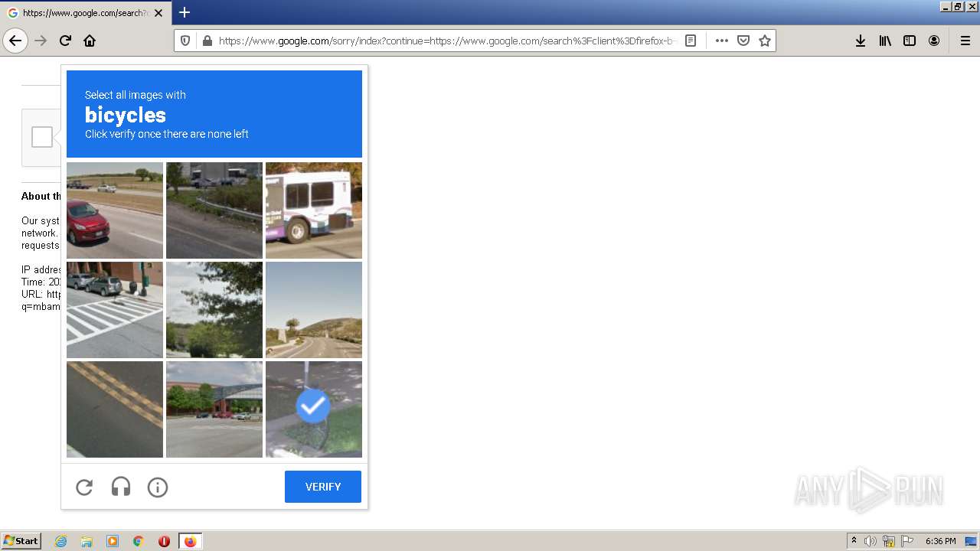The height and width of the screenshot is (551, 980).
Task: Bookmark this page with star
Action: 765,41
